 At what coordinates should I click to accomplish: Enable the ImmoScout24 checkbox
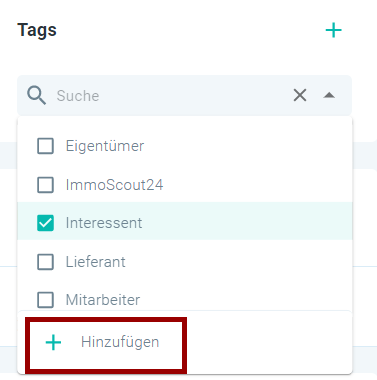coord(45,185)
